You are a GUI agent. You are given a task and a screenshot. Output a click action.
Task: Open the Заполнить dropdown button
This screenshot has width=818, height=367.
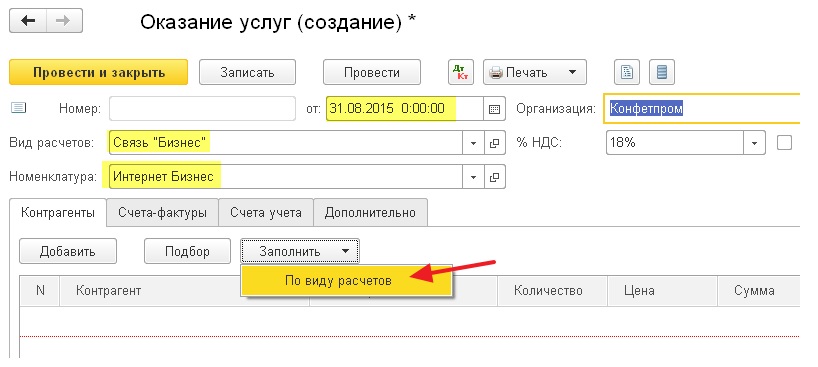(x=299, y=251)
